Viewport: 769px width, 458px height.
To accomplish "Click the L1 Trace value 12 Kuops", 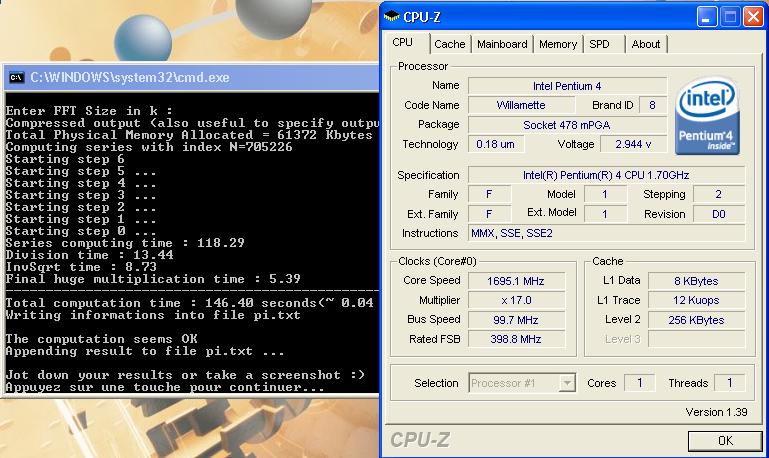I will point(696,300).
